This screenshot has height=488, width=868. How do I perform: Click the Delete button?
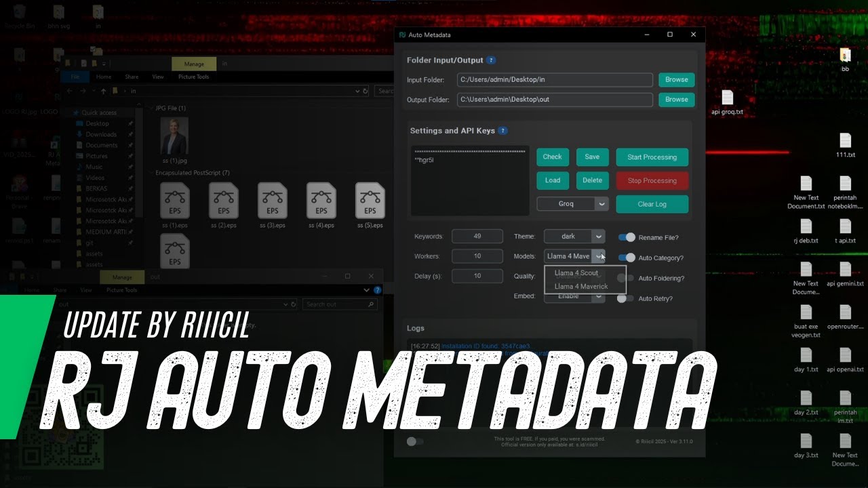592,180
